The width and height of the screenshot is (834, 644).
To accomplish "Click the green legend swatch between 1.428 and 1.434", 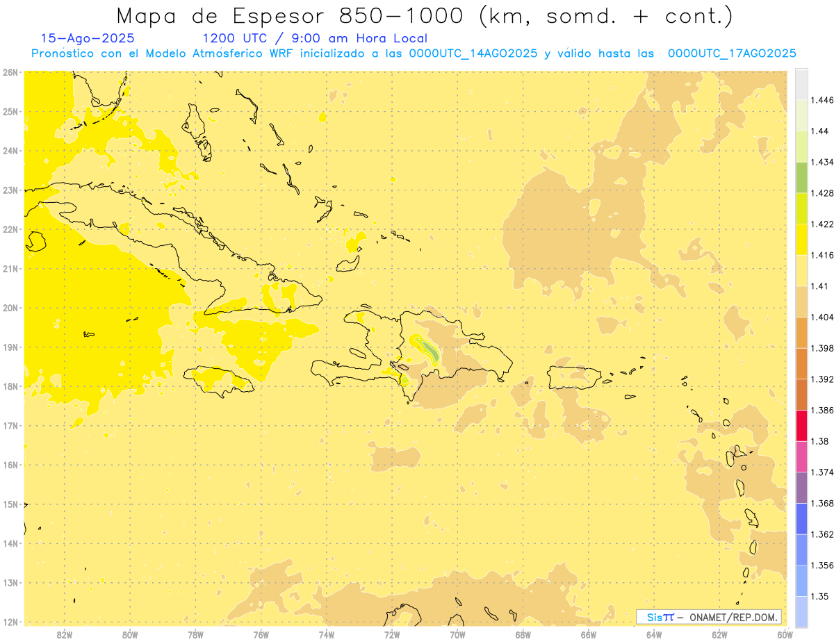I will coord(801,177).
